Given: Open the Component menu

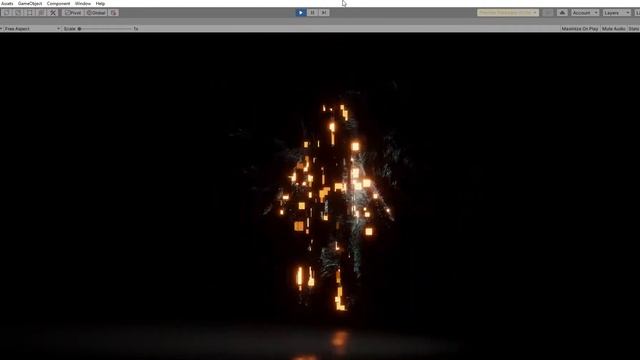Looking at the screenshot, I should pos(58,3).
